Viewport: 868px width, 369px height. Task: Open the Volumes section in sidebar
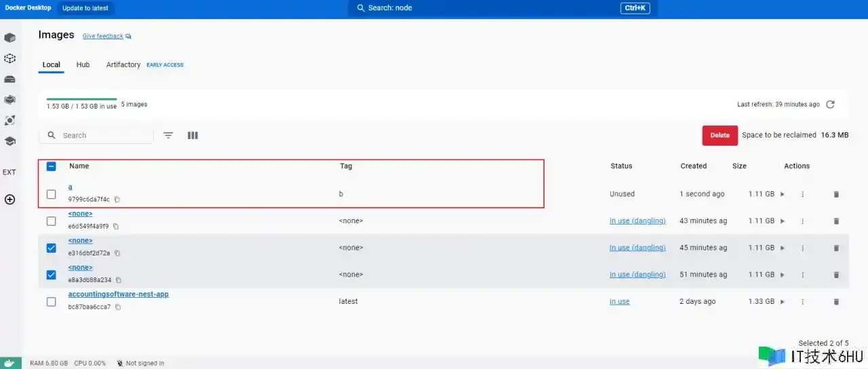pos(10,79)
